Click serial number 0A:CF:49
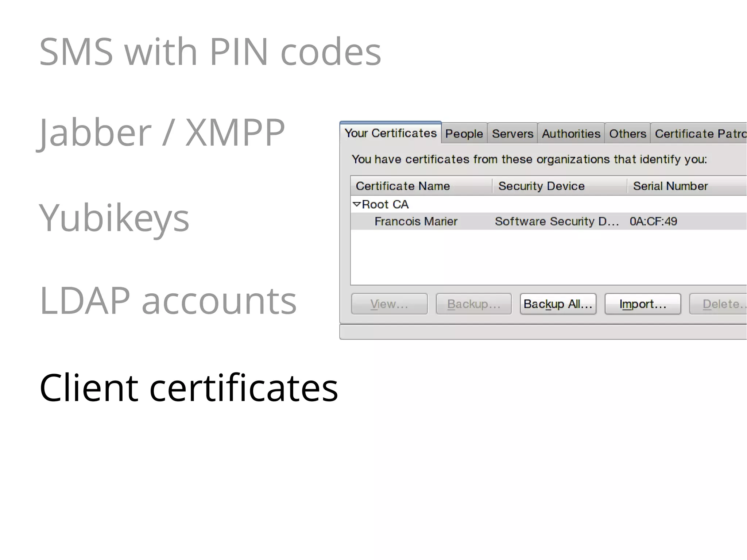The height and width of the screenshot is (560, 747). [653, 221]
